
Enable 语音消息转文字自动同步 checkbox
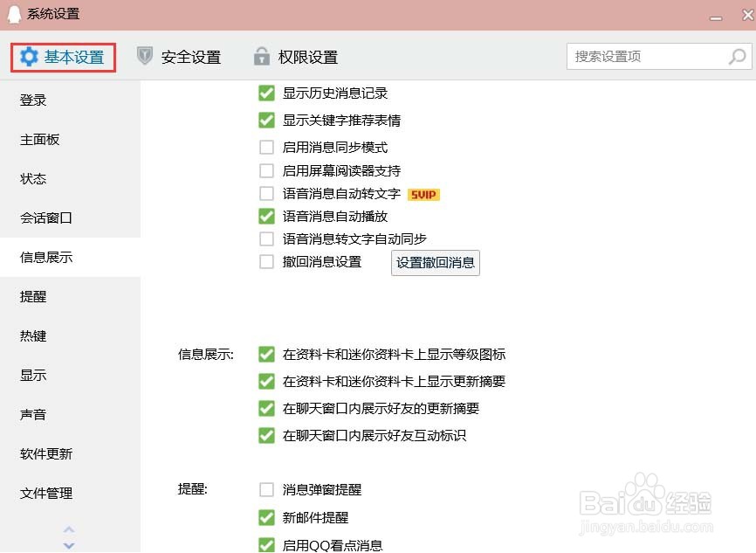click(266, 238)
